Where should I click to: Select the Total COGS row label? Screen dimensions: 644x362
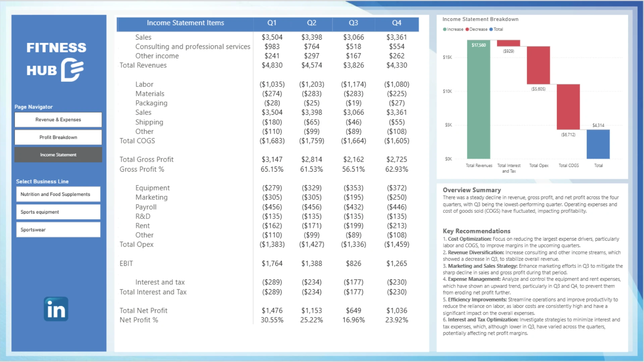point(137,141)
